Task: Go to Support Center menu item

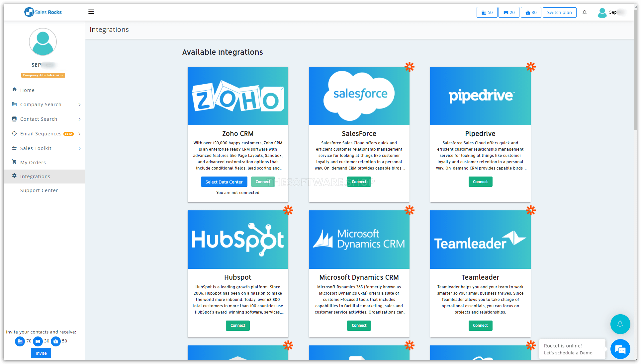Action: click(39, 190)
